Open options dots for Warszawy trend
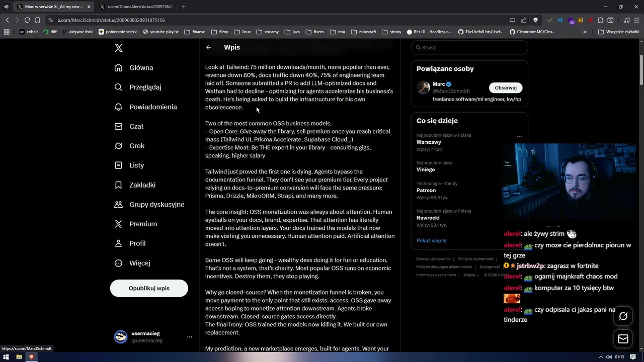Image resolution: width=644 pixels, height=362 pixels. click(x=519, y=136)
